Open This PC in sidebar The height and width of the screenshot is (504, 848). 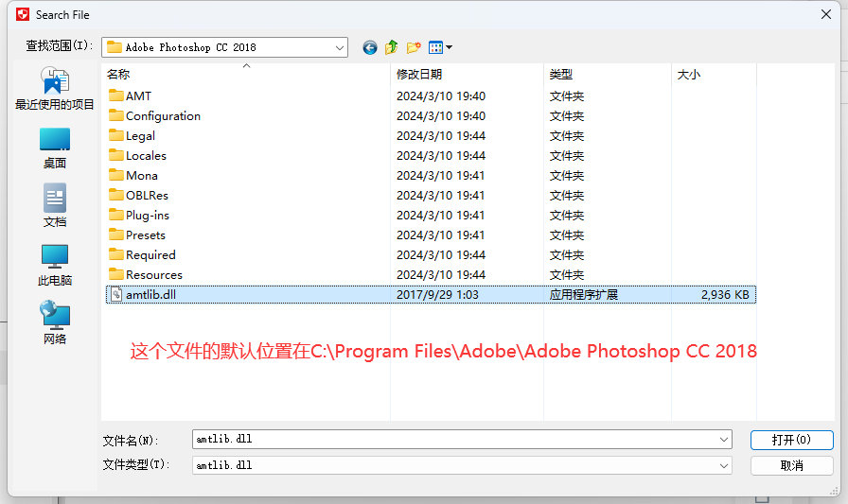[55, 265]
